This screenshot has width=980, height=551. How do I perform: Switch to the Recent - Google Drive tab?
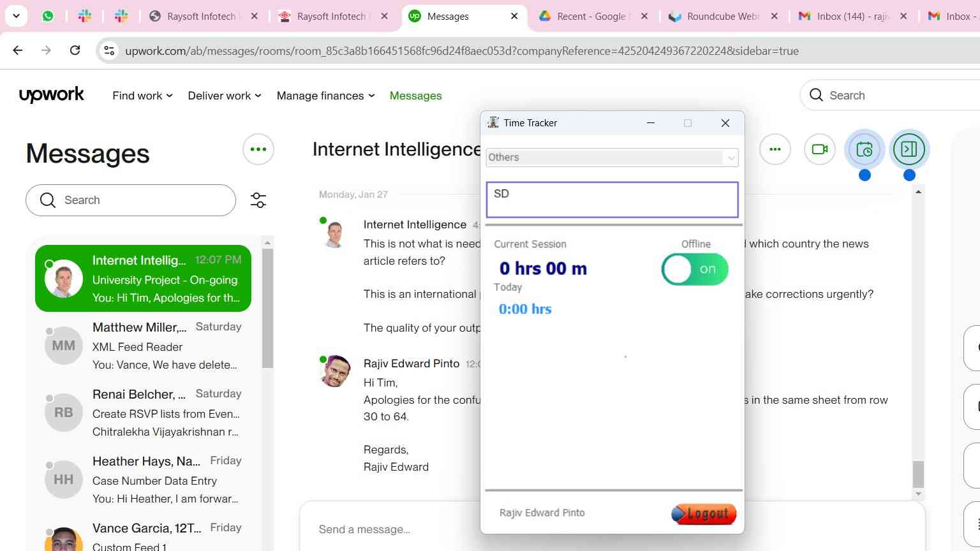coord(593,16)
